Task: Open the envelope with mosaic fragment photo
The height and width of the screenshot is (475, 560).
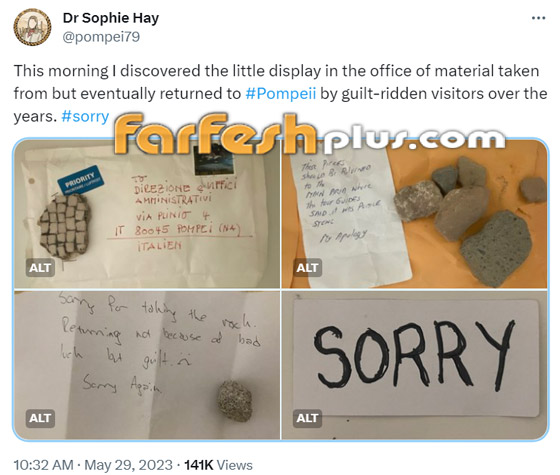Action: [x=147, y=213]
